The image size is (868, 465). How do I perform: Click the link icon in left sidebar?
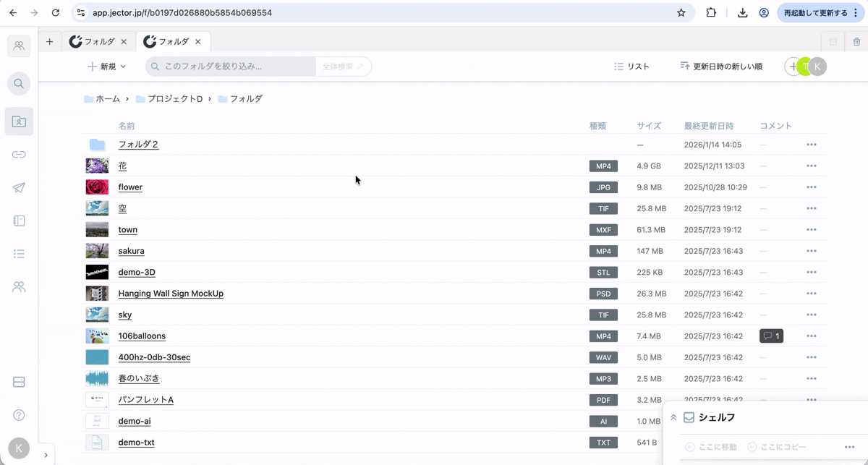[x=19, y=155]
